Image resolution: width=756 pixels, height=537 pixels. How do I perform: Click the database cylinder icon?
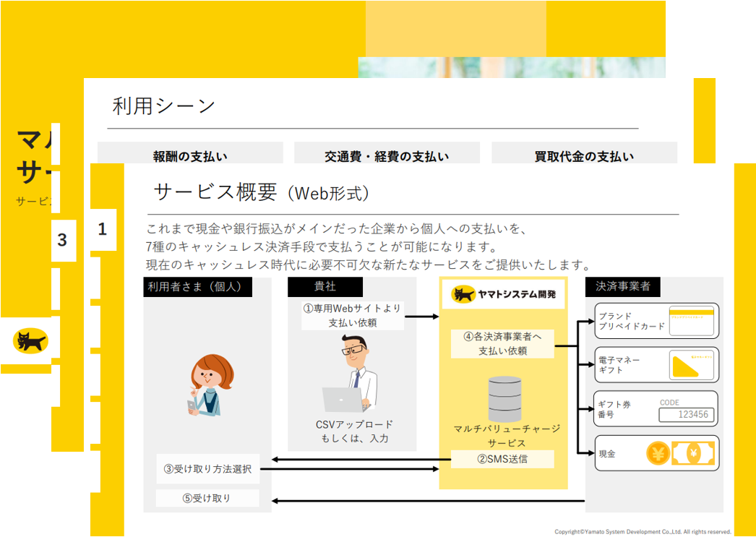pos(504,397)
